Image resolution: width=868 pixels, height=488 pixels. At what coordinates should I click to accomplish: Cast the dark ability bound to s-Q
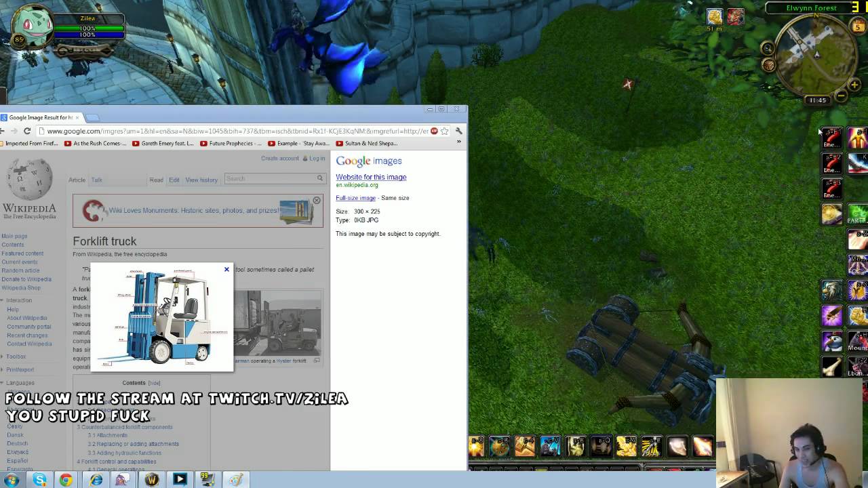pyautogui.click(x=601, y=446)
